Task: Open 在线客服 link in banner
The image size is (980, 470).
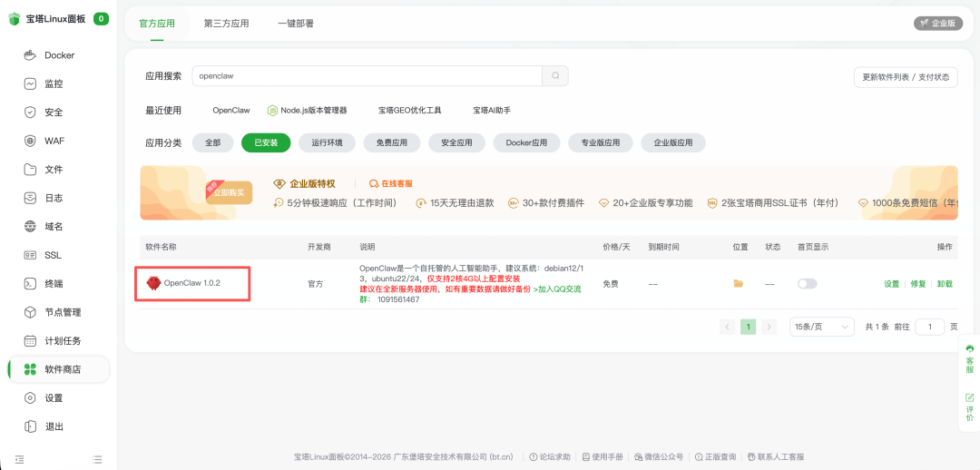Action: tap(390, 184)
